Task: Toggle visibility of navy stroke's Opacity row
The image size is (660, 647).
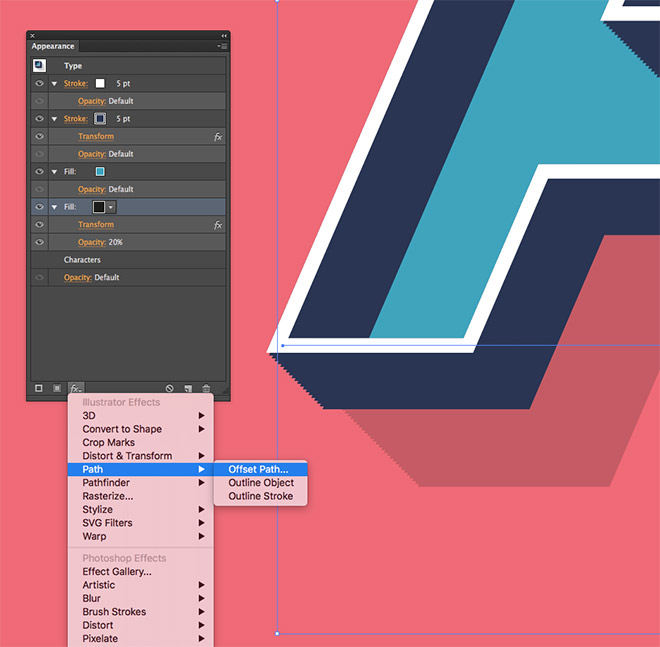Action: 40,154
